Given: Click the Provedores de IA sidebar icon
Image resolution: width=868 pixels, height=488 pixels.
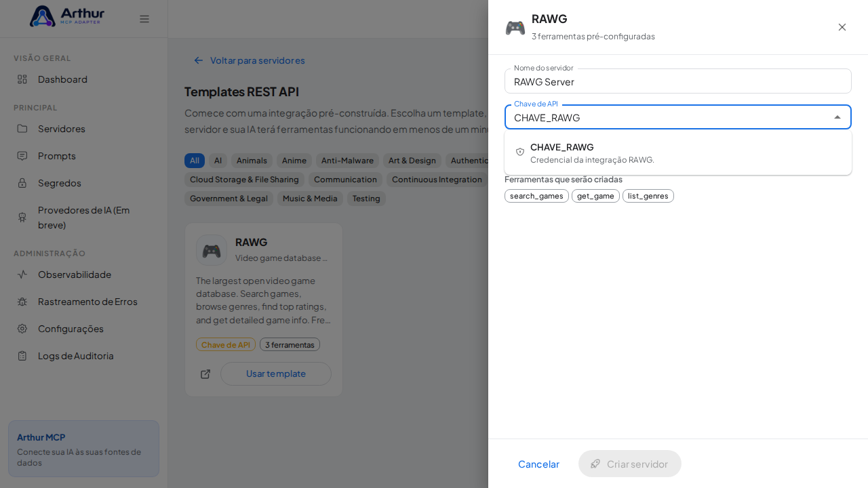Looking at the screenshot, I should point(22,218).
